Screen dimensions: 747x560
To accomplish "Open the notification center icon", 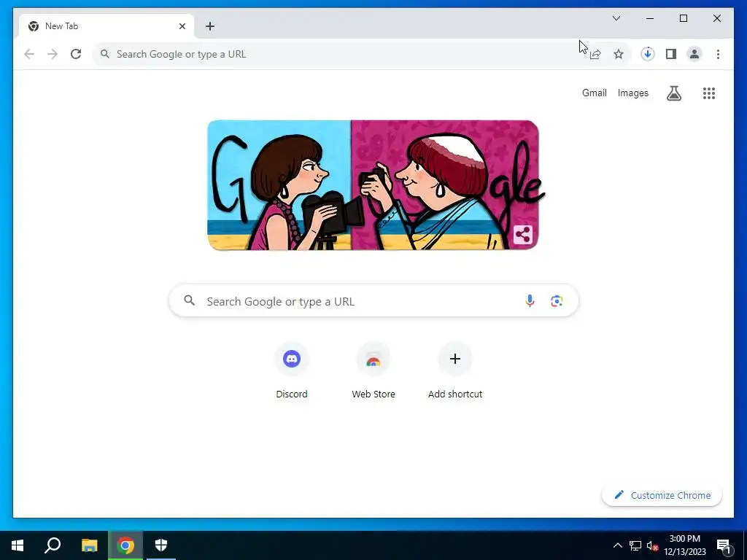I will (724, 545).
